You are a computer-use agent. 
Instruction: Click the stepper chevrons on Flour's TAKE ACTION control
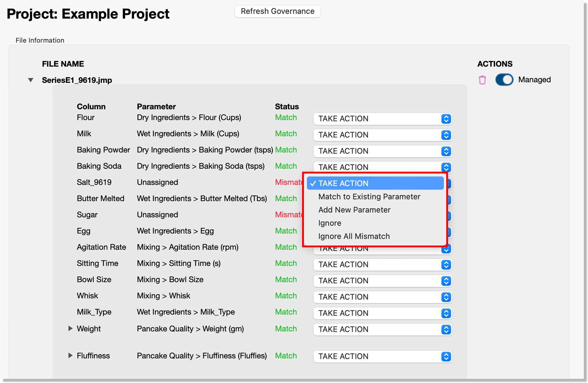pyautogui.click(x=446, y=119)
